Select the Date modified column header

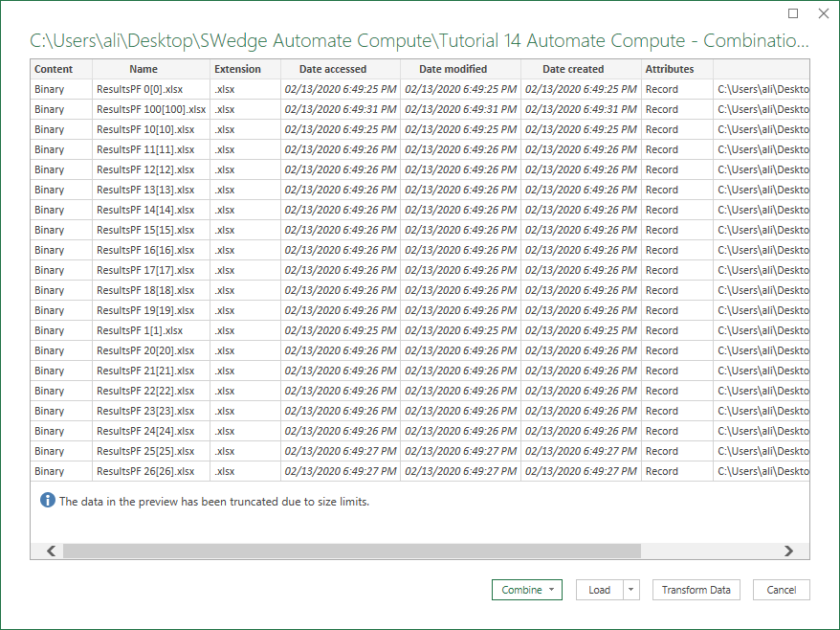point(453,69)
